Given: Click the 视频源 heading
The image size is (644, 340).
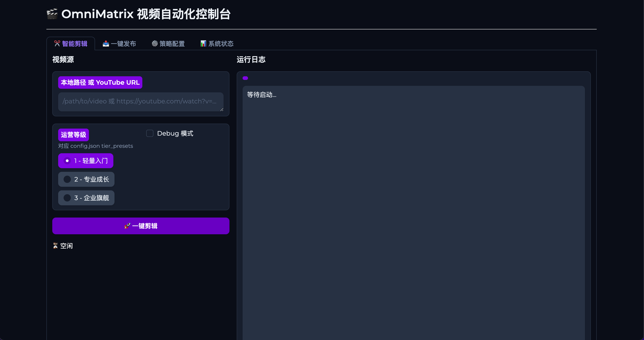Looking at the screenshot, I should click(63, 60).
